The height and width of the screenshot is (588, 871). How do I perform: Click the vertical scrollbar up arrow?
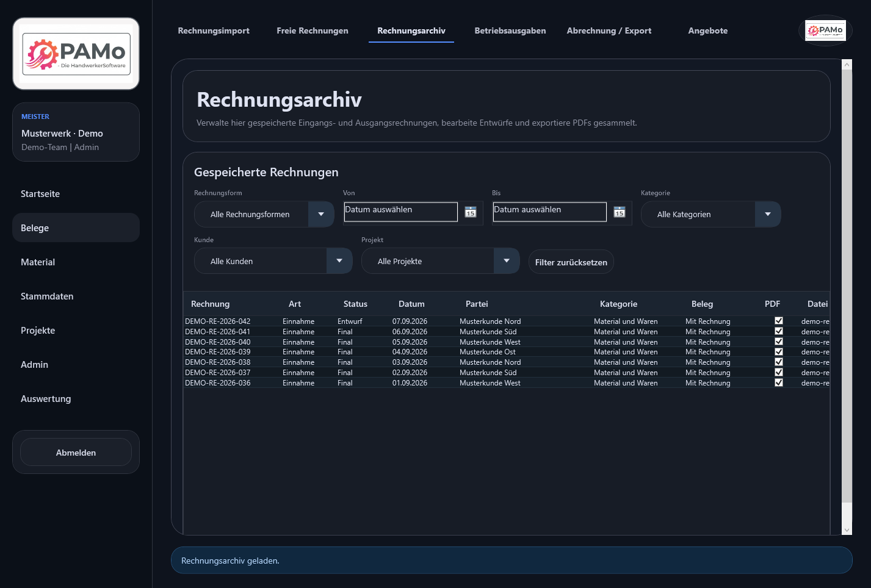coord(847,64)
